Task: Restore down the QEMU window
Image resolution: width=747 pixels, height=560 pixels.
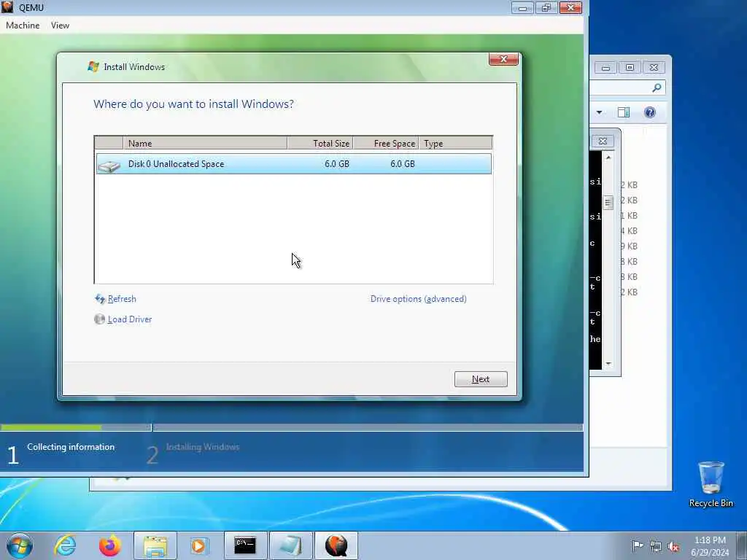Action: point(546,7)
